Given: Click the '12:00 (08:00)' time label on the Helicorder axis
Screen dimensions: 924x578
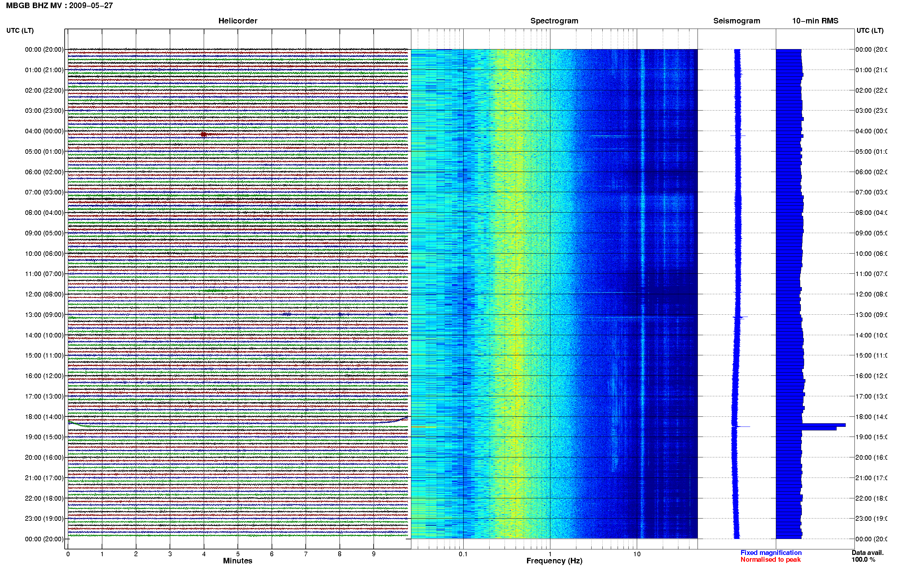Looking at the screenshot, I should pyautogui.click(x=44, y=294).
